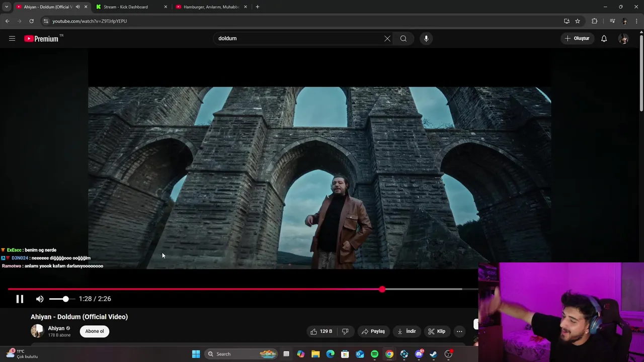Image resolution: width=644 pixels, height=362 pixels.
Task: Close the Kick Dashboard tab
Action: [166, 7]
